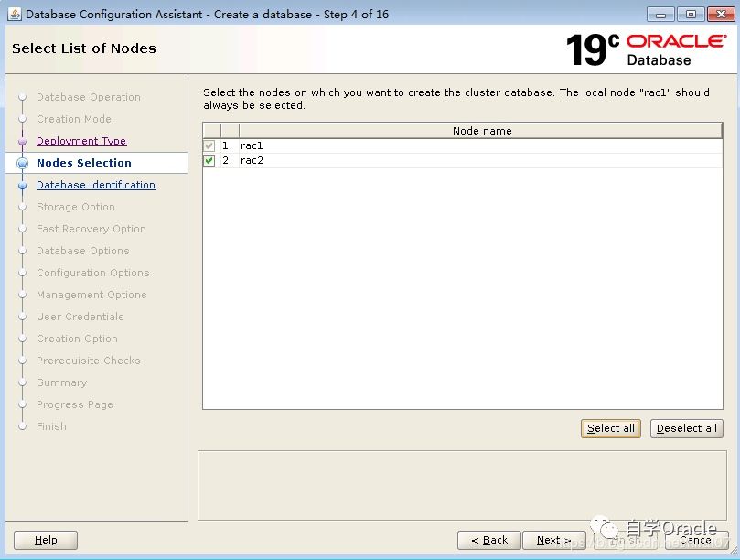This screenshot has width=740, height=560.
Task: Click the Java icon in title bar
Action: 15,15
